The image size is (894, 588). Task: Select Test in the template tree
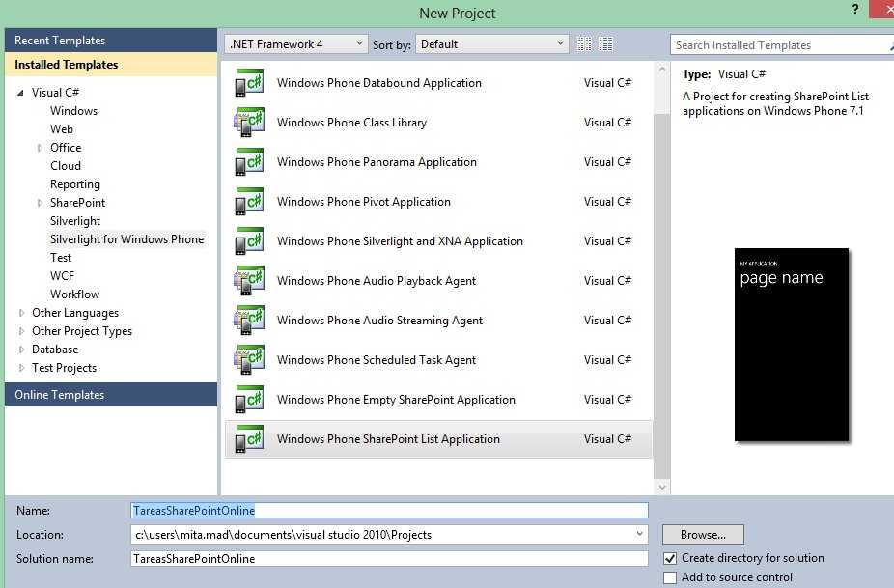click(61, 258)
